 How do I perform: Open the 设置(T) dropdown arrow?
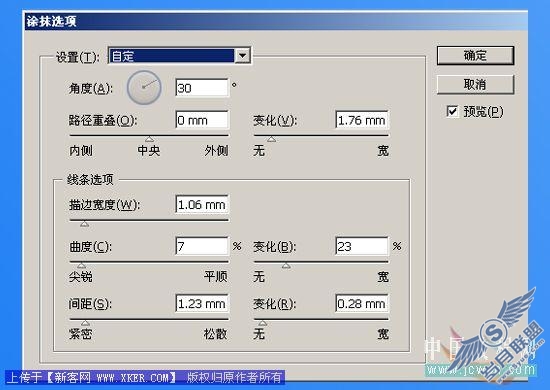pyautogui.click(x=243, y=55)
